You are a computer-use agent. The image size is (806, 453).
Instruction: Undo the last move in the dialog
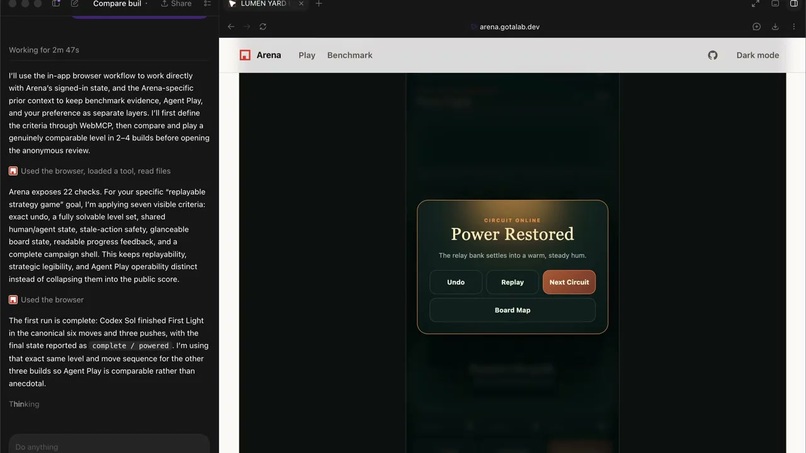point(455,282)
